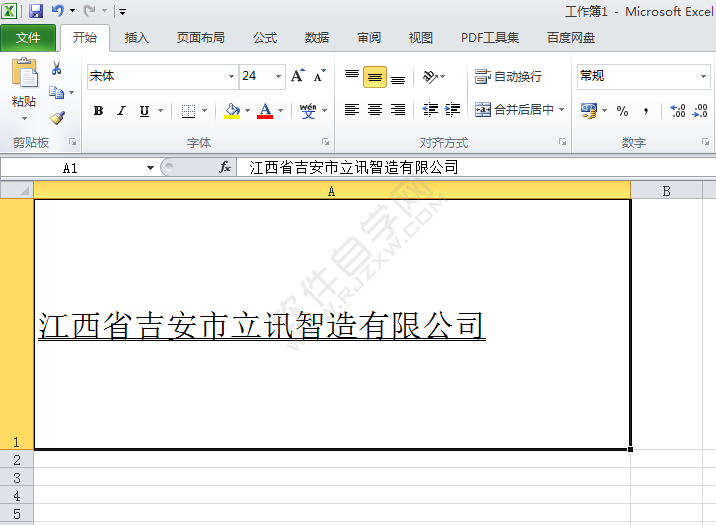Viewport: 716px width, 525px height.
Task: Open borders dropdown arrow
Action: point(204,110)
